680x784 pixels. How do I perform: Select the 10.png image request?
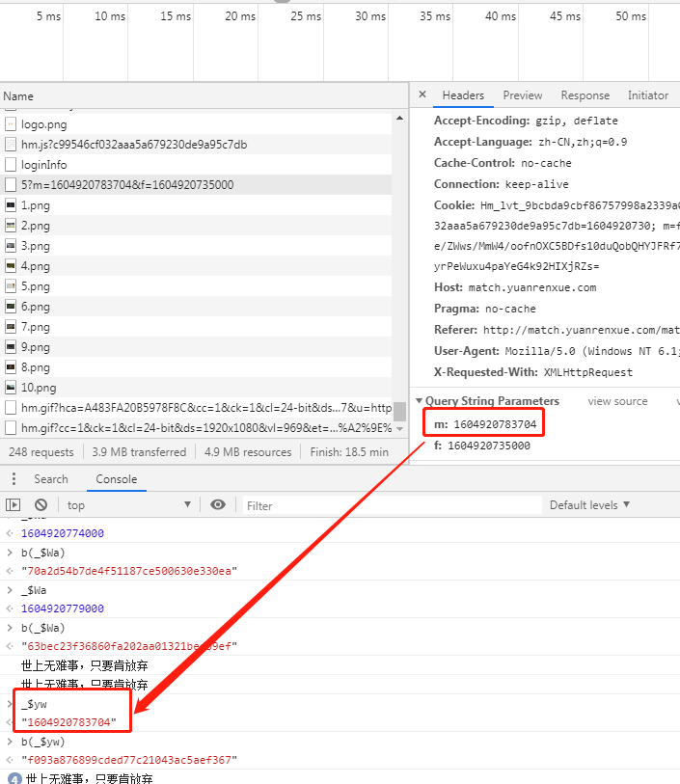(x=39, y=388)
